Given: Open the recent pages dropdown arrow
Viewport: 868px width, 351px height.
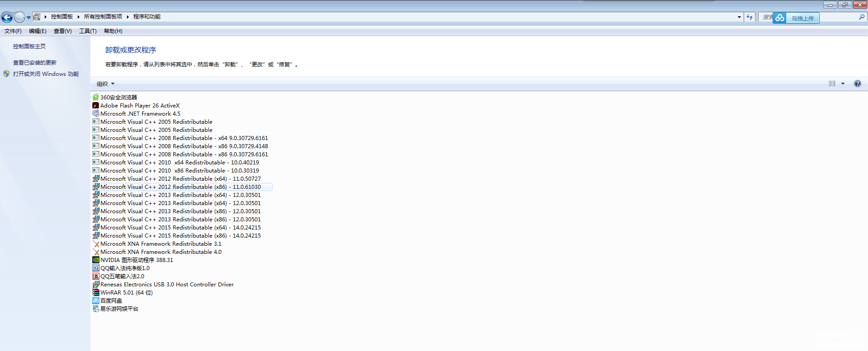Looking at the screenshot, I should [28, 18].
